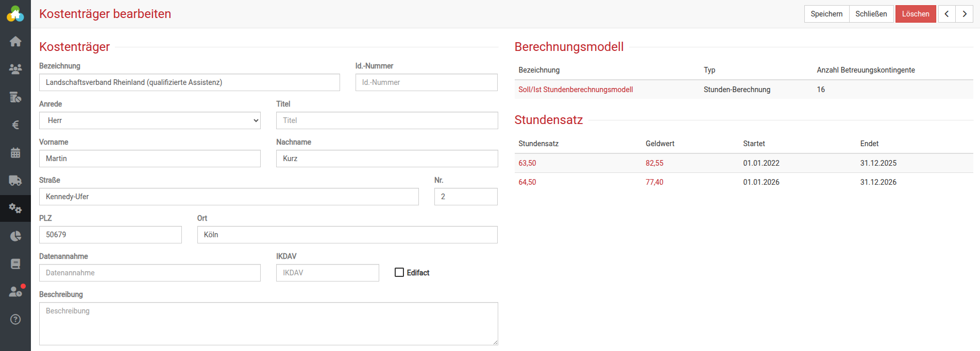Open the Anrede dropdown
Image resolution: width=980 pixels, height=351 pixels.
150,120
